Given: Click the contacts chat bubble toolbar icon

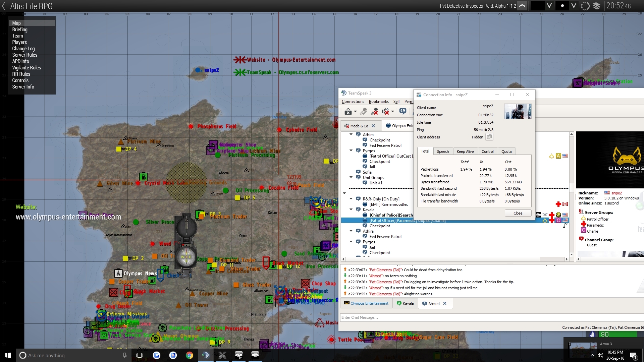Looking at the screenshot, I should click(403, 111).
